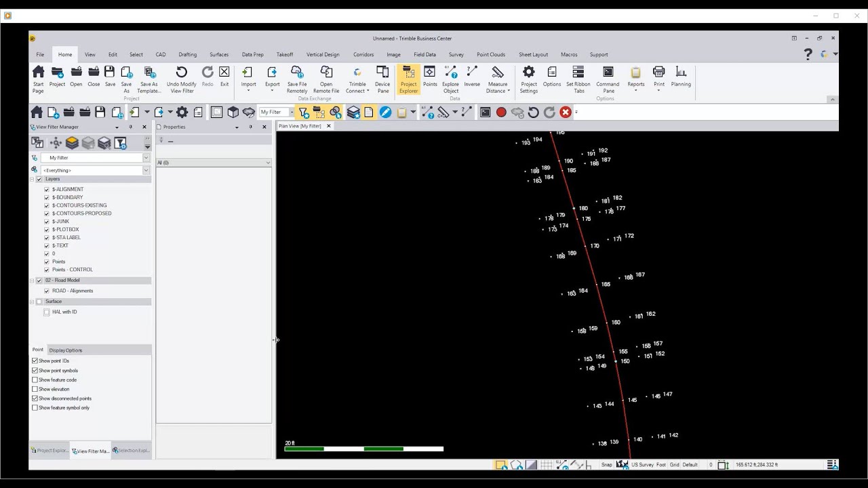The width and height of the screenshot is (868, 488).
Task: Click the Help question mark icon
Action: pos(808,54)
